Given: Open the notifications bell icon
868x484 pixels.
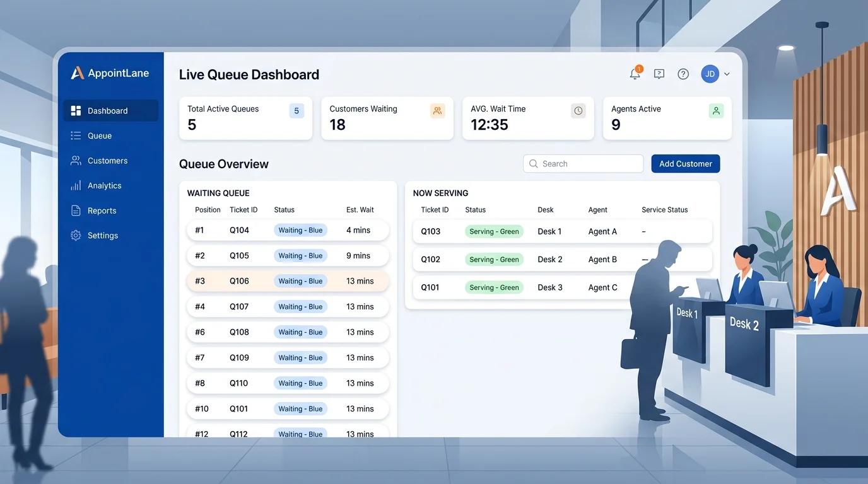Looking at the screenshot, I should [635, 74].
